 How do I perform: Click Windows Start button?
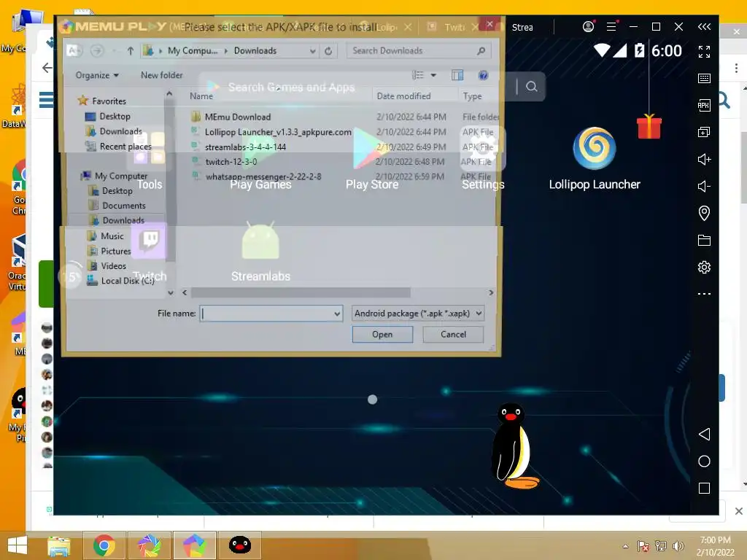(18, 545)
